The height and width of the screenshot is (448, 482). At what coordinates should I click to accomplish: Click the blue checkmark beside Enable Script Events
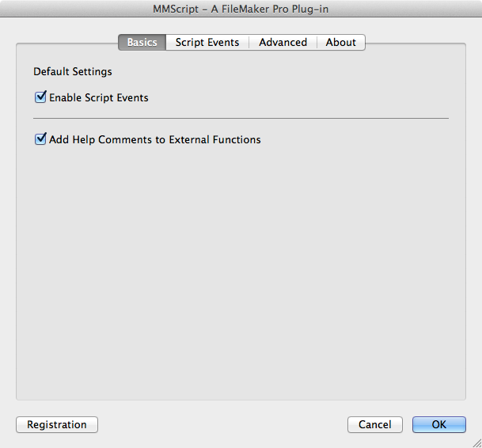pos(40,97)
